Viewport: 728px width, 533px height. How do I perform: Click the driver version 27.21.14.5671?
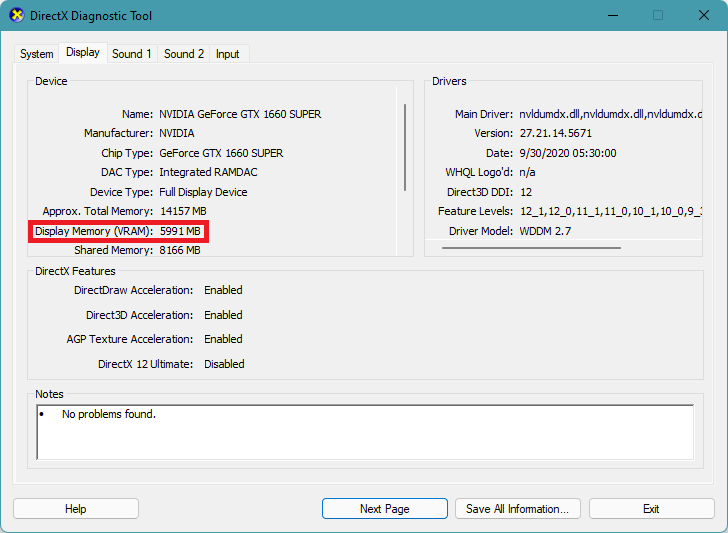tap(556, 133)
